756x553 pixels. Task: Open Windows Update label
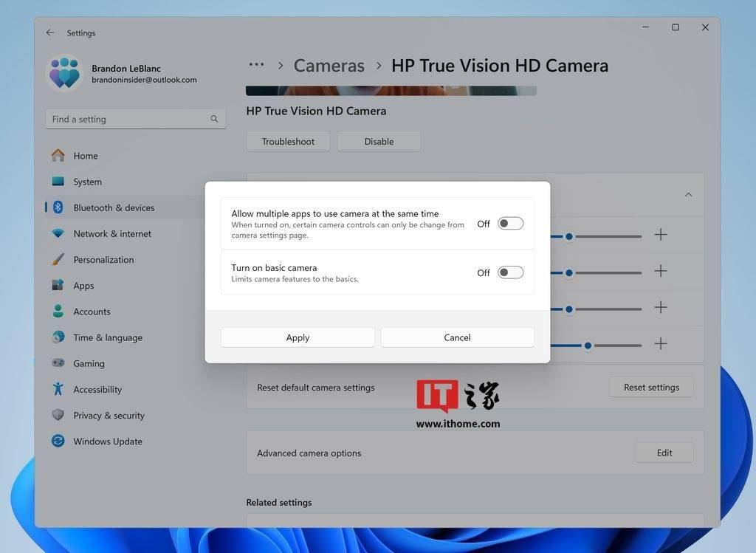tap(108, 442)
